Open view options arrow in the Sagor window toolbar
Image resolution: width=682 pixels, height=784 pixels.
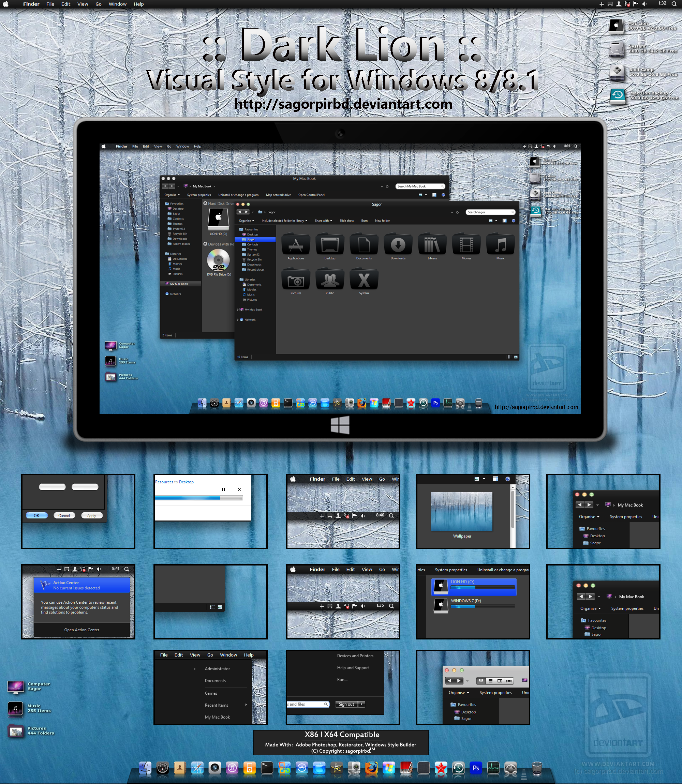(x=496, y=221)
